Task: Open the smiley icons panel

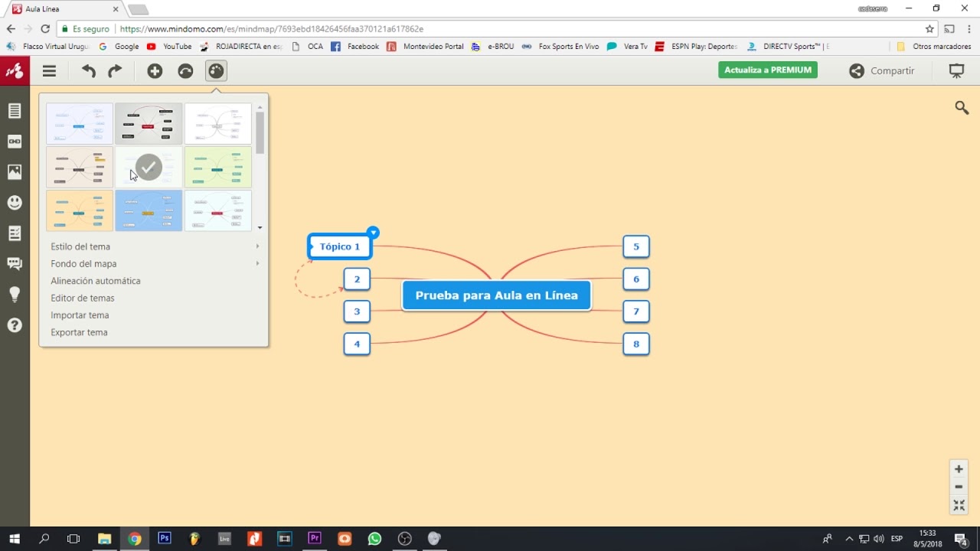Action: point(15,203)
